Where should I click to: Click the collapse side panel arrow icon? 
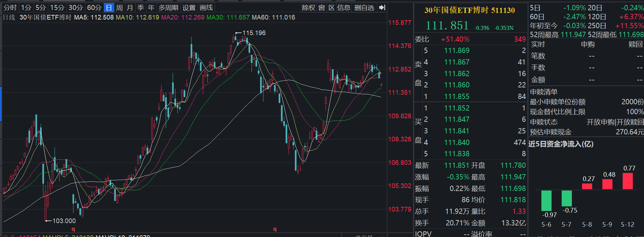[x=382, y=8]
